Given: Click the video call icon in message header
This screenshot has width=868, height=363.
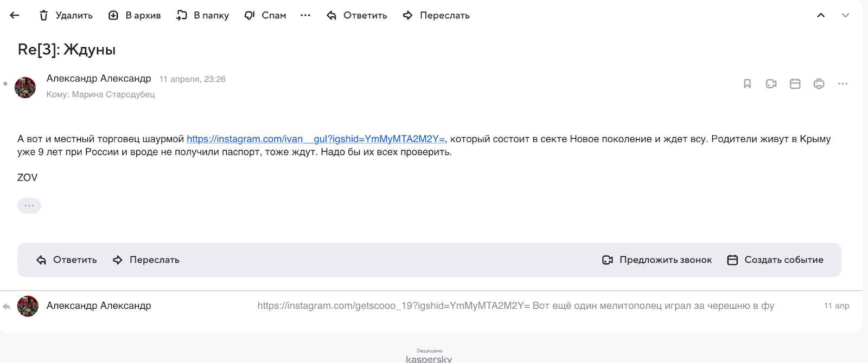Looking at the screenshot, I should click(x=771, y=83).
